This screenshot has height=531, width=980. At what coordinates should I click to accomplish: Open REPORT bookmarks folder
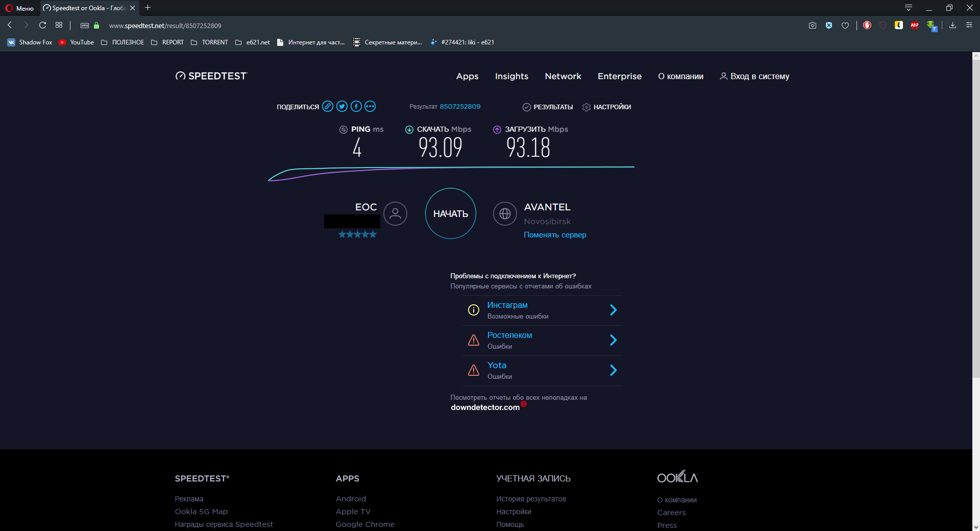[x=167, y=42]
